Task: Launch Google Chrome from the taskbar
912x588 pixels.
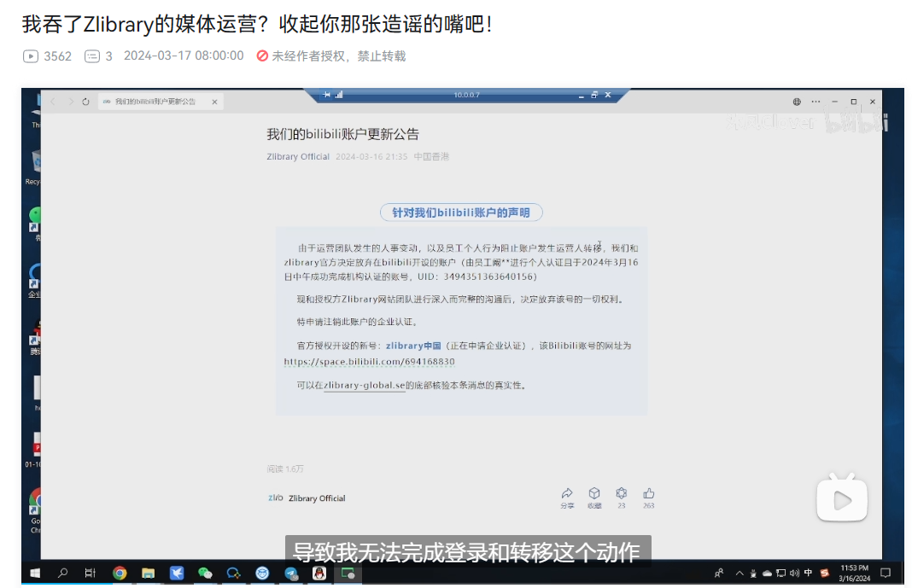Action: pyautogui.click(x=120, y=573)
